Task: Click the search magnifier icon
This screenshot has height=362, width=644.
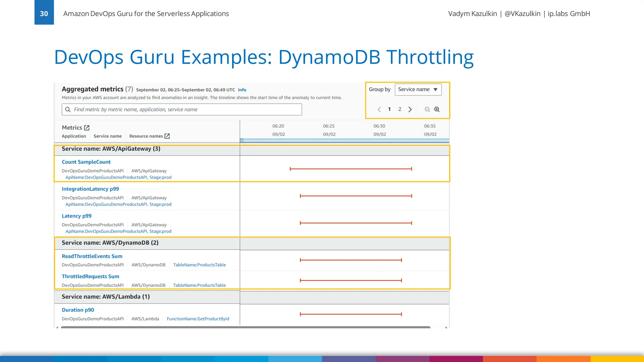Action: tap(68, 109)
